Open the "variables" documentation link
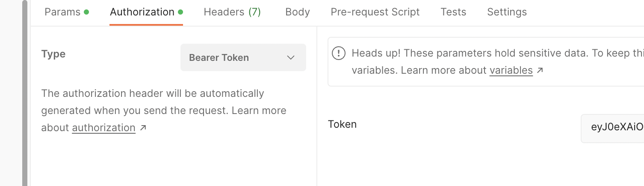This screenshot has height=186, width=644. [511, 70]
